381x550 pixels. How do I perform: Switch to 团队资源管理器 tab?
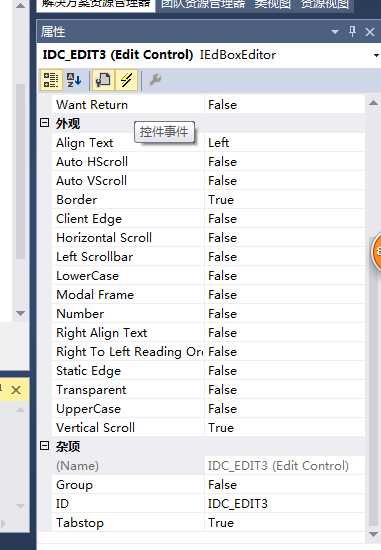click(x=202, y=4)
